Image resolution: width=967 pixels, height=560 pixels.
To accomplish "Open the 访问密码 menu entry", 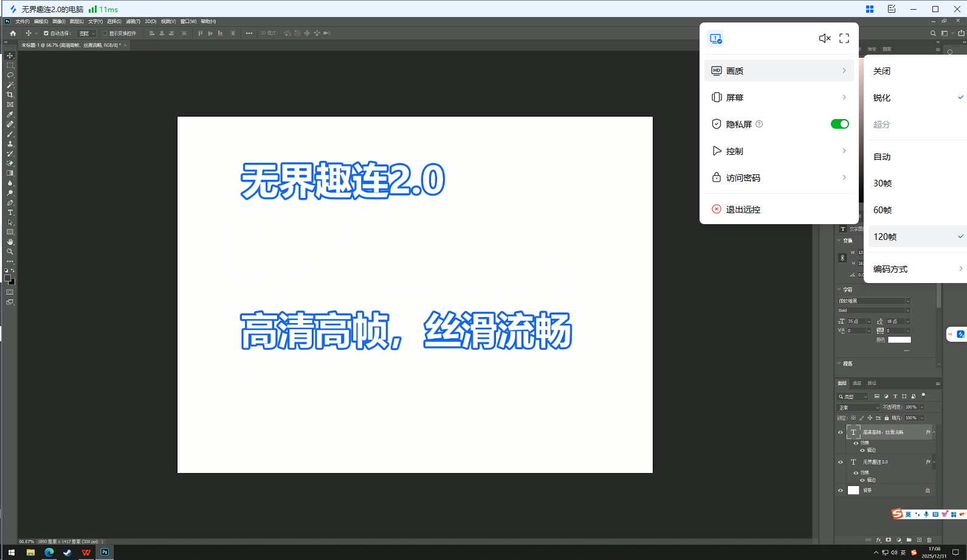I will click(x=779, y=177).
